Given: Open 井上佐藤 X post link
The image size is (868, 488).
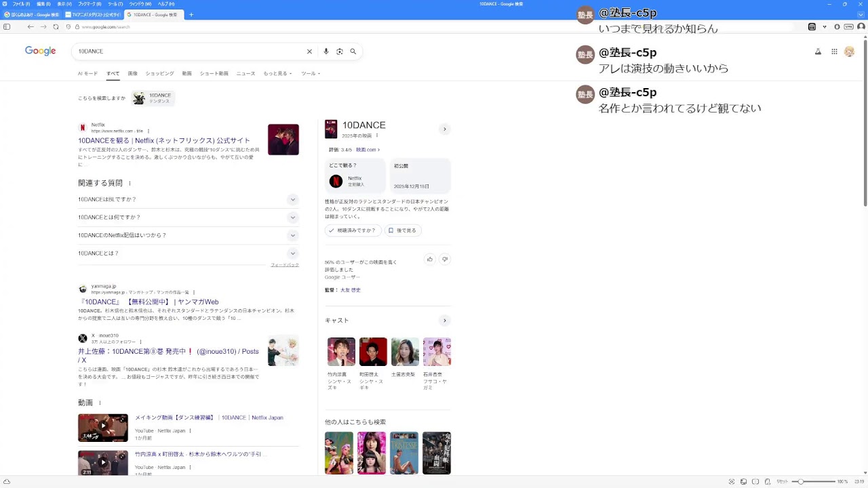Looking at the screenshot, I should (168, 355).
